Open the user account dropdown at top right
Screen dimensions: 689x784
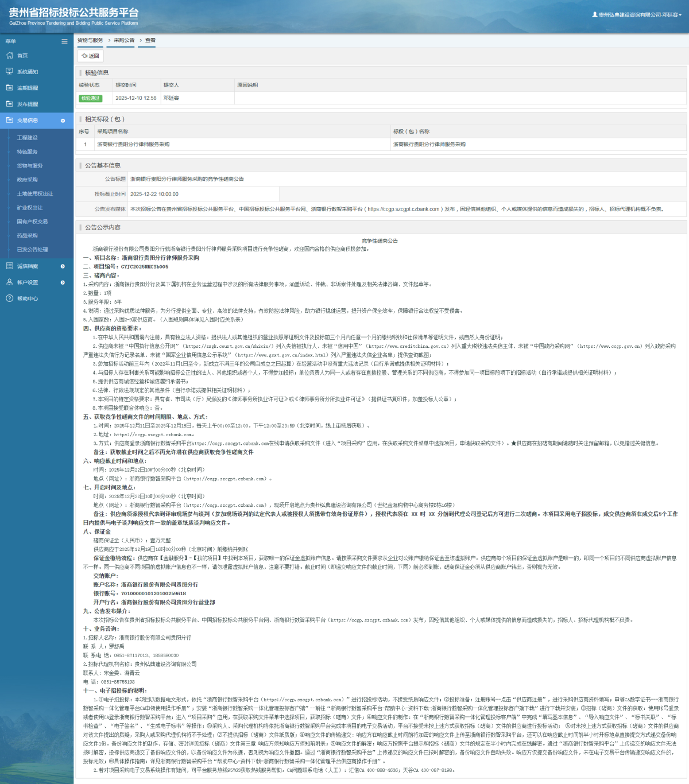click(x=637, y=15)
